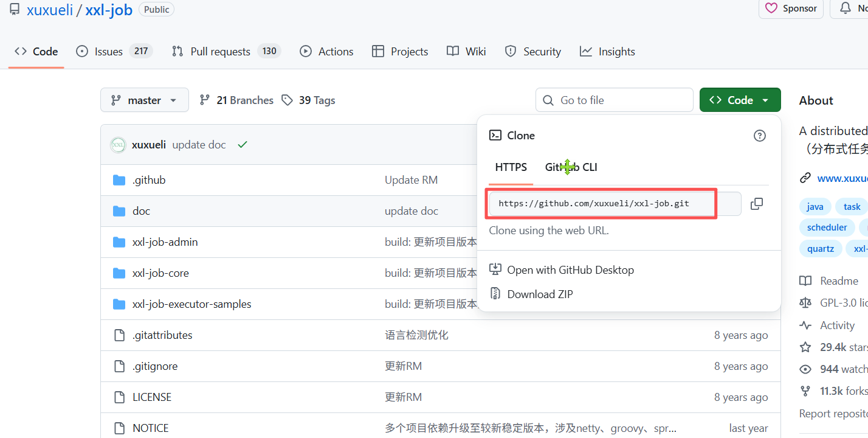Screen dimensions: 868x438
Task: Open the LICENSE file
Action: click(x=152, y=397)
